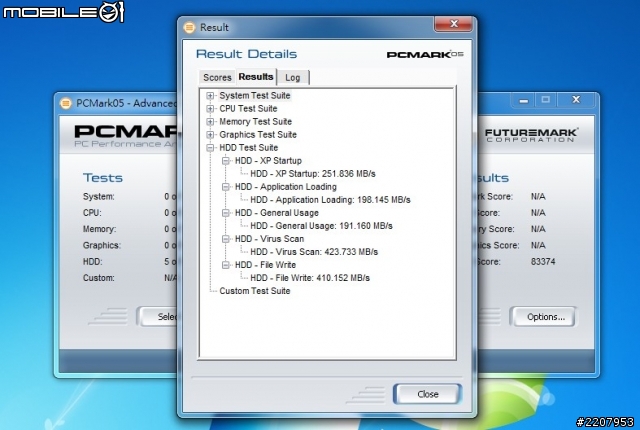Click the HDD: label under Tests

93,262
